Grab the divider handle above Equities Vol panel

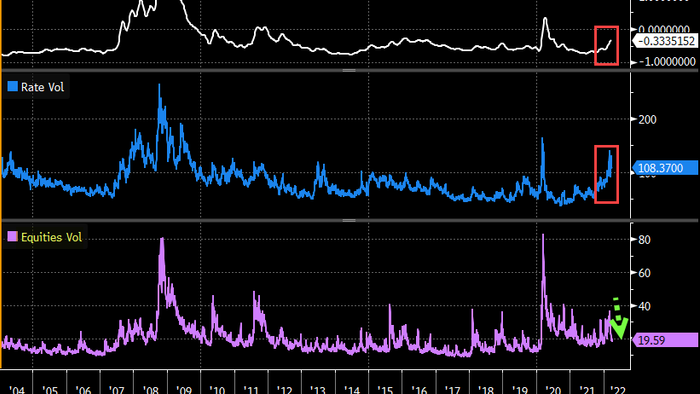tap(349, 220)
